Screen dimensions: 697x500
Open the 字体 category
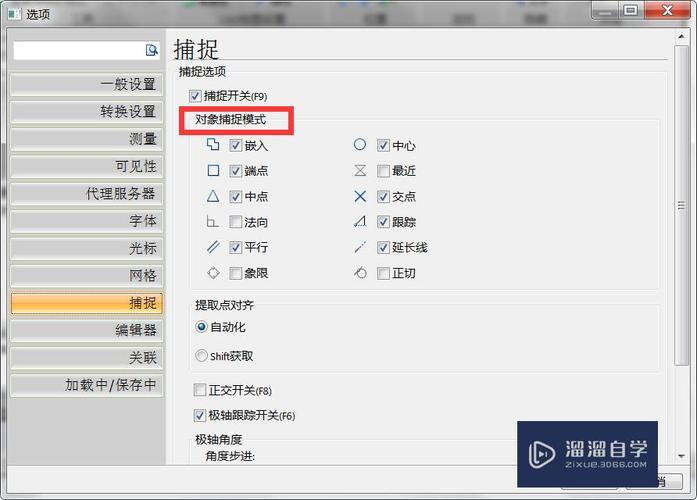87,221
